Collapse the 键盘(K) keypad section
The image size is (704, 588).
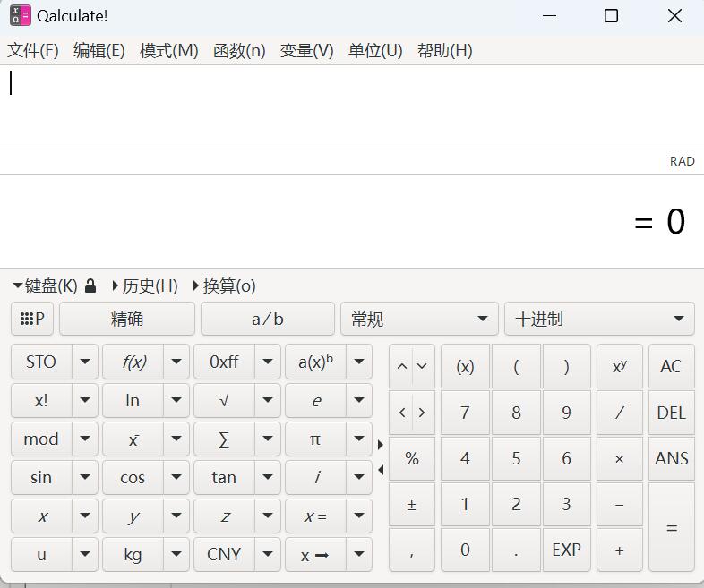coord(46,285)
